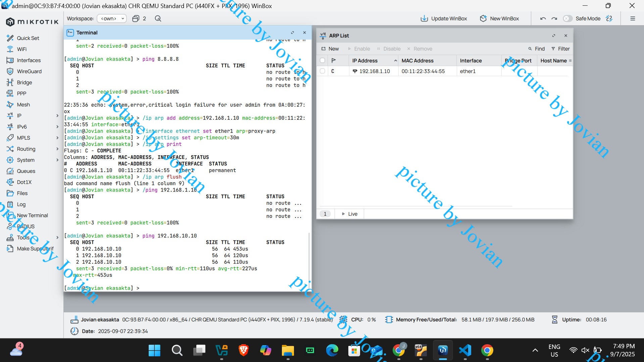
Task: Open the Mesh menu item
Action: coord(23,105)
